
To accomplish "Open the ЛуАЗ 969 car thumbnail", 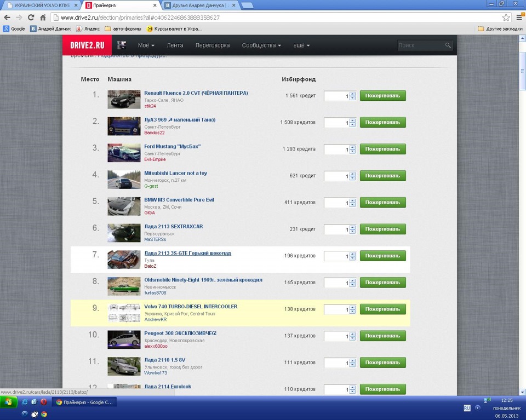I will [x=124, y=126].
